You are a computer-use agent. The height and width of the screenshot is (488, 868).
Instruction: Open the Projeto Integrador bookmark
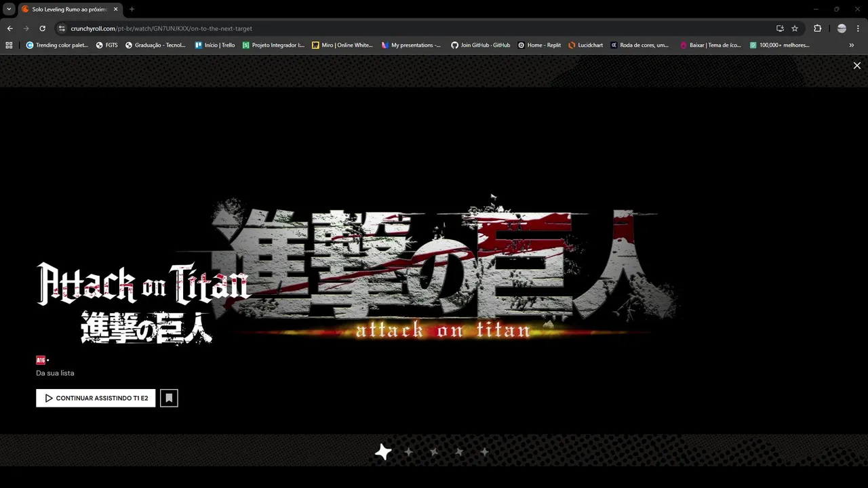point(274,45)
